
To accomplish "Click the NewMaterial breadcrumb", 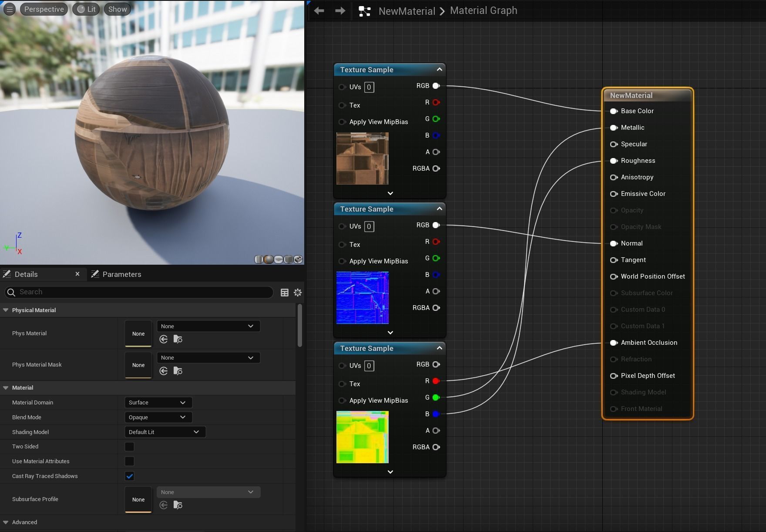I will coord(407,11).
